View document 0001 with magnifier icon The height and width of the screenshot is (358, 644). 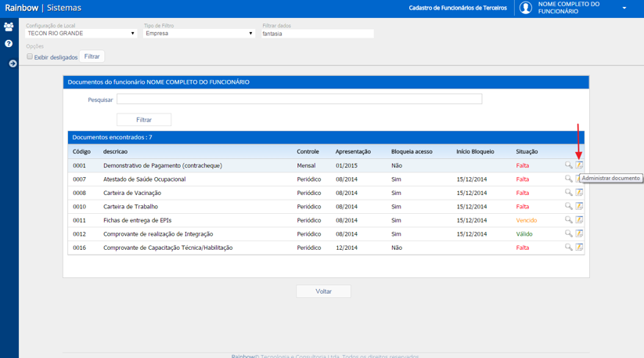pos(568,165)
